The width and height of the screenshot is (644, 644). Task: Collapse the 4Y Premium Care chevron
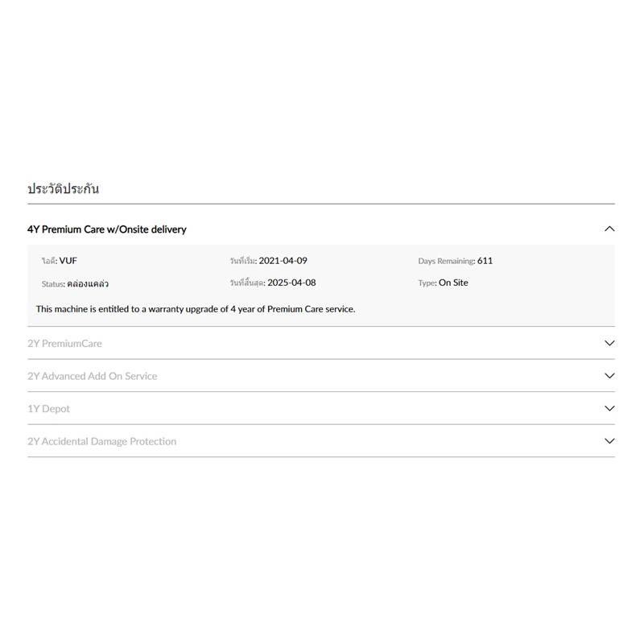coord(609,229)
